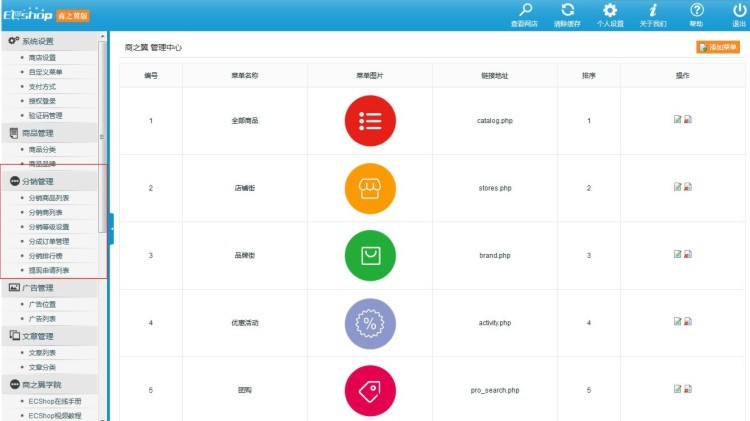750x421 pixels.
Task: Delete the 优惠活动 menu row
Action: pyautogui.click(x=688, y=321)
